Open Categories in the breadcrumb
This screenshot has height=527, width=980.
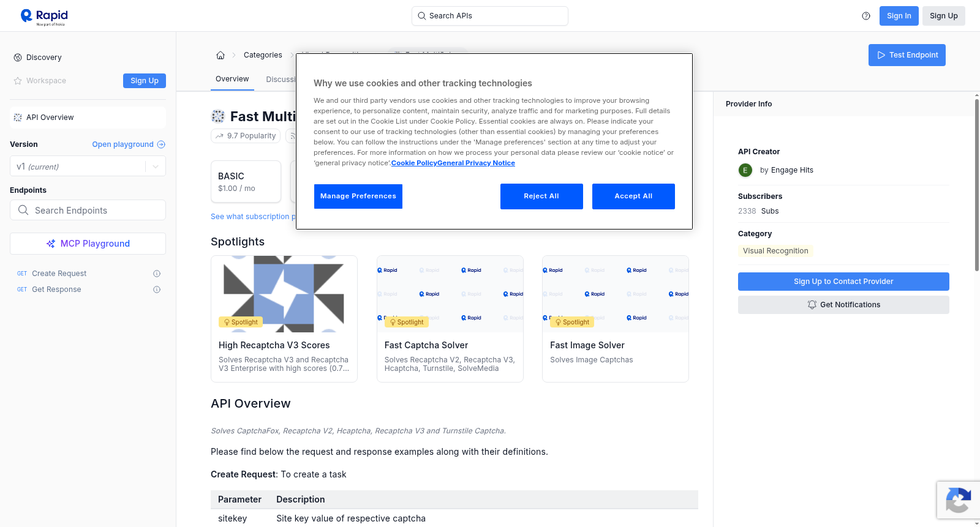[x=263, y=55]
